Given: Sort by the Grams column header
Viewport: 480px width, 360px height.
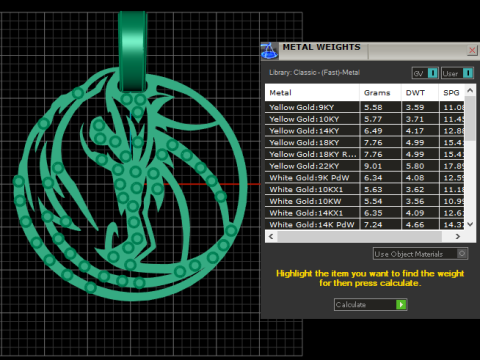Looking at the screenshot, I should tap(380, 93).
